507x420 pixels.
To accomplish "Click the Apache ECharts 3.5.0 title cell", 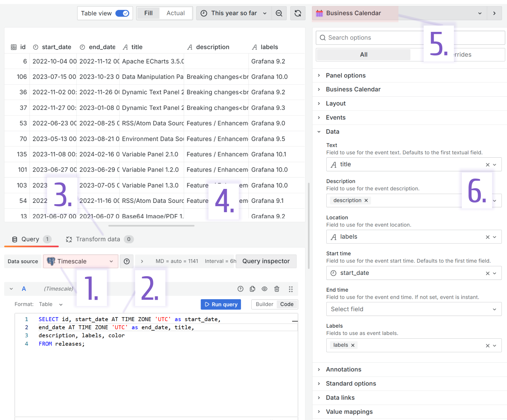I will [152, 61].
